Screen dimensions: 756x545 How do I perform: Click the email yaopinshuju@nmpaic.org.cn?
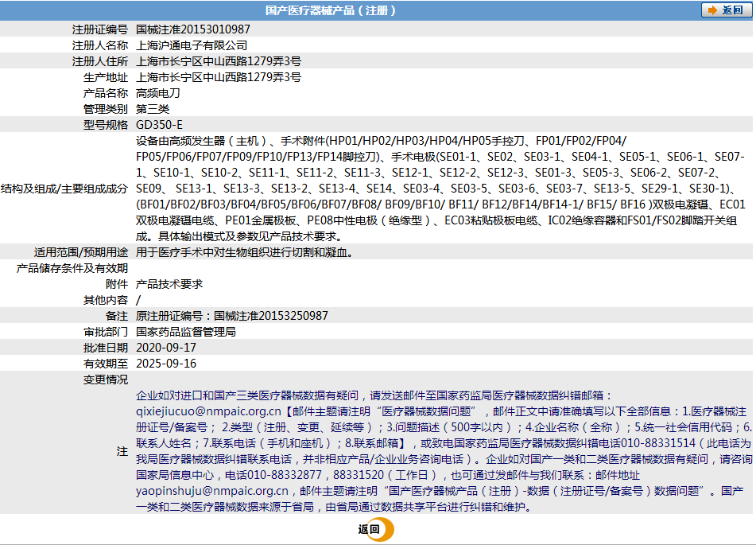[x=212, y=491]
